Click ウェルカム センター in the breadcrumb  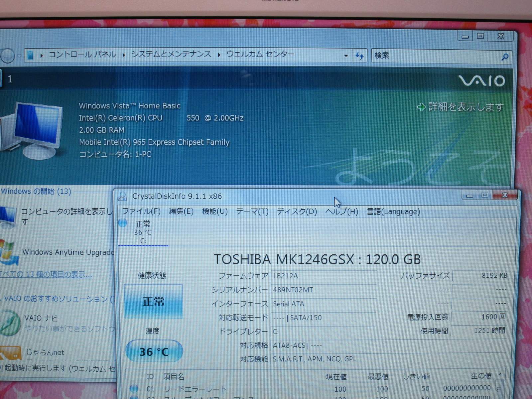(260, 54)
